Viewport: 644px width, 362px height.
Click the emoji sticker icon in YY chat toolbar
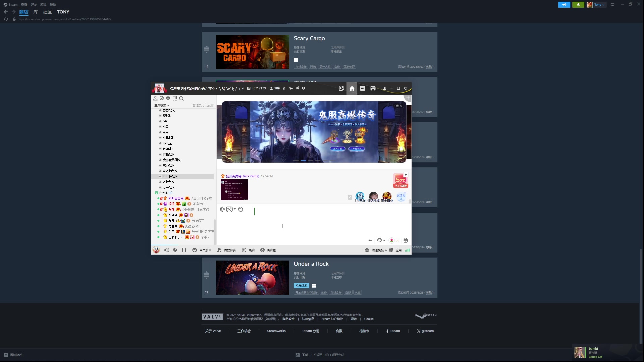240,209
